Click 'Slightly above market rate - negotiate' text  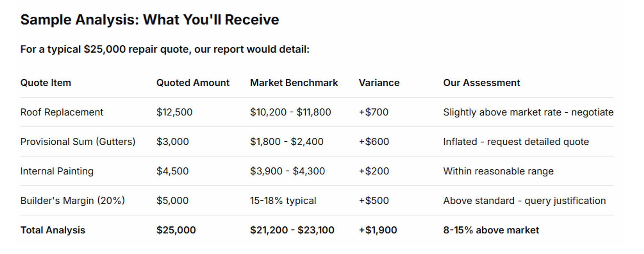(x=528, y=112)
